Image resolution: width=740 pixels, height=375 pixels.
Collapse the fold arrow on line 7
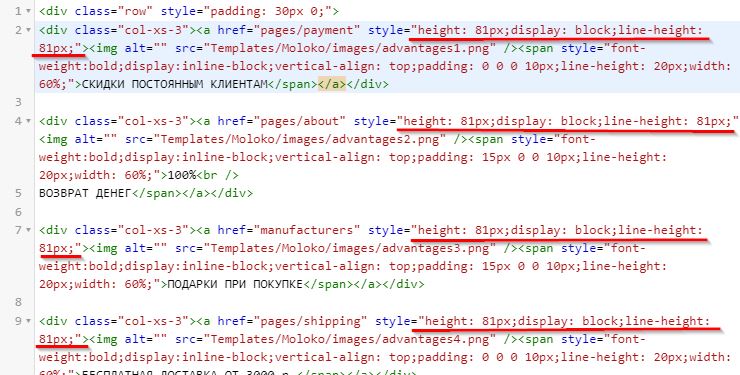29,231
